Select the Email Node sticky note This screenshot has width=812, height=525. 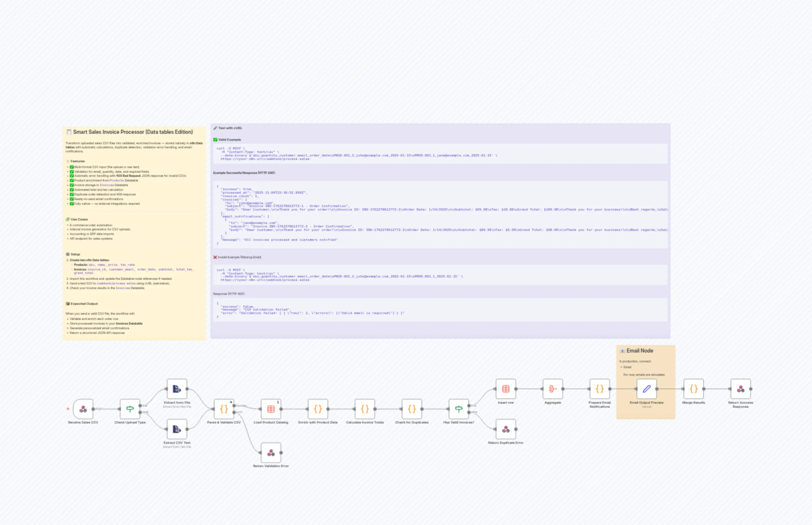pos(646,351)
